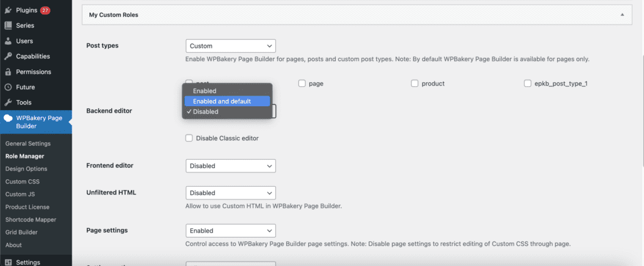Image resolution: width=644 pixels, height=266 pixels.
Task: Go to the Shortcode Mapper page
Action: (x=30, y=219)
